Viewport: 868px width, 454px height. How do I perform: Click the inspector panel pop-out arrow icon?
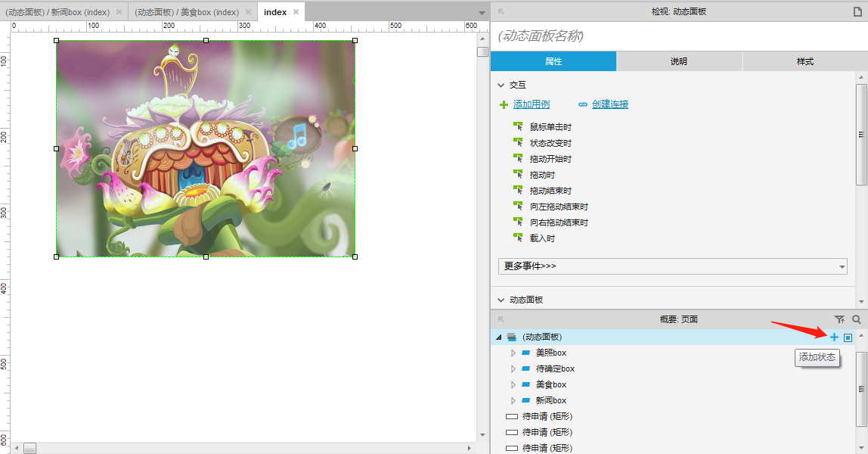[x=501, y=11]
